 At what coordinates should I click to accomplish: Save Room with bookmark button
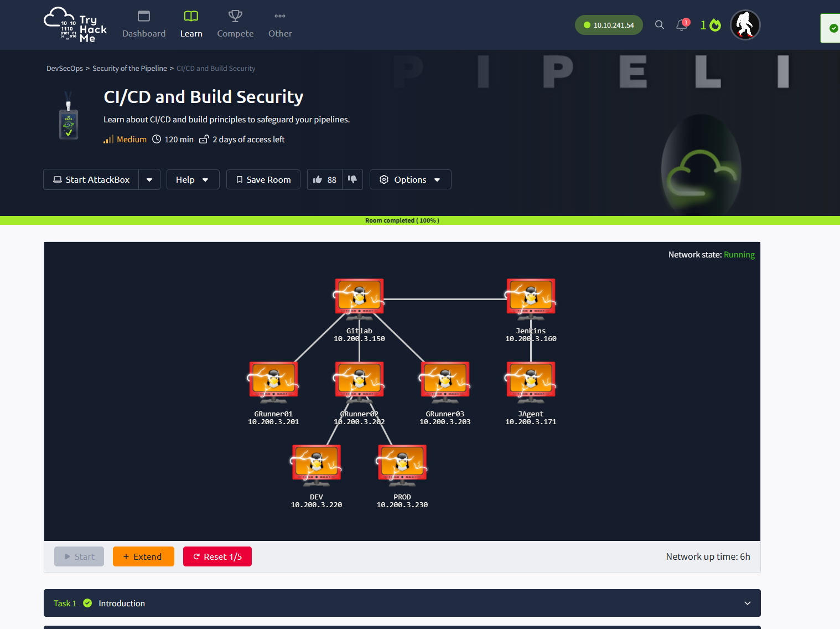click(x=263, y=179)
